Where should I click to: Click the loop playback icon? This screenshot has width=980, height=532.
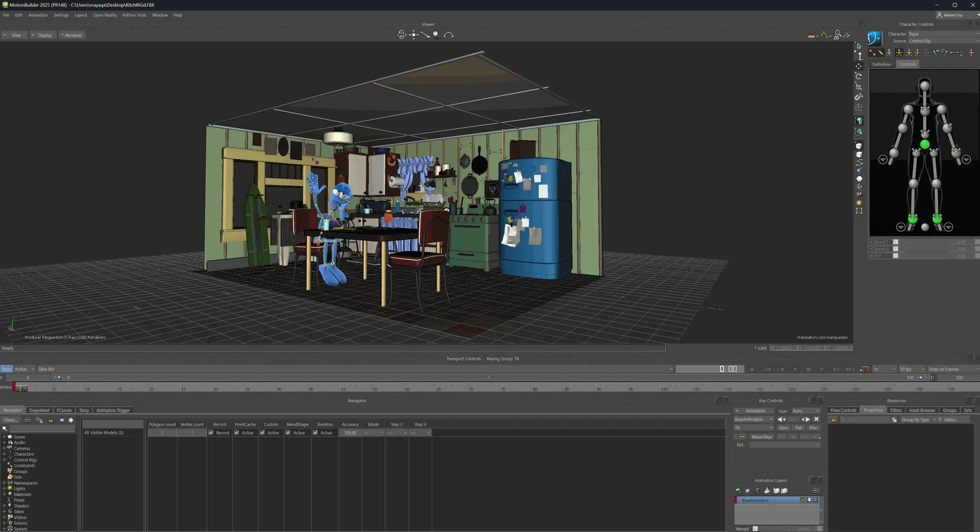(864, 369)
